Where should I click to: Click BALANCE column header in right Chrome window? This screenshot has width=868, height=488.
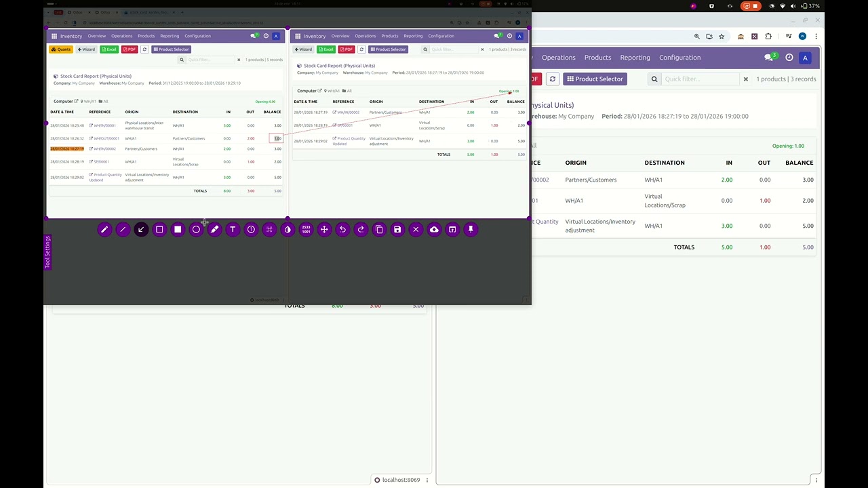(x=800, y=163)
